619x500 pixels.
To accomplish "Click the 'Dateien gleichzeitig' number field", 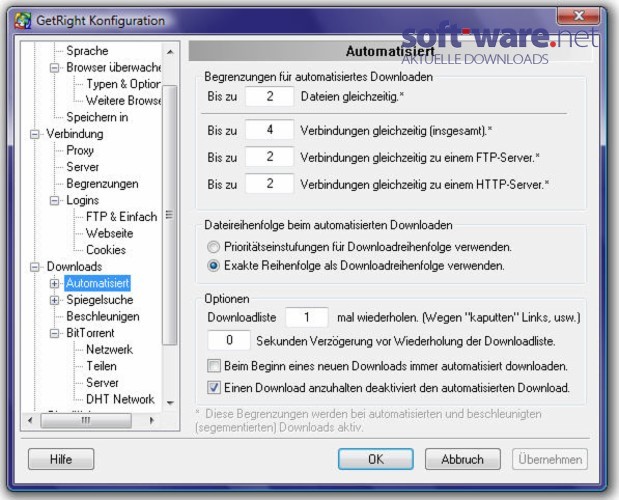I will [269, 96].
